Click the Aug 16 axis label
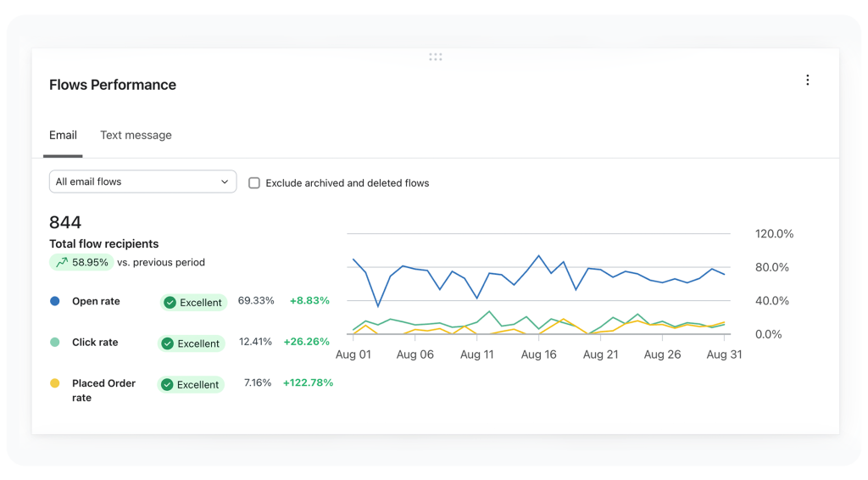 (x=538, y=354)
